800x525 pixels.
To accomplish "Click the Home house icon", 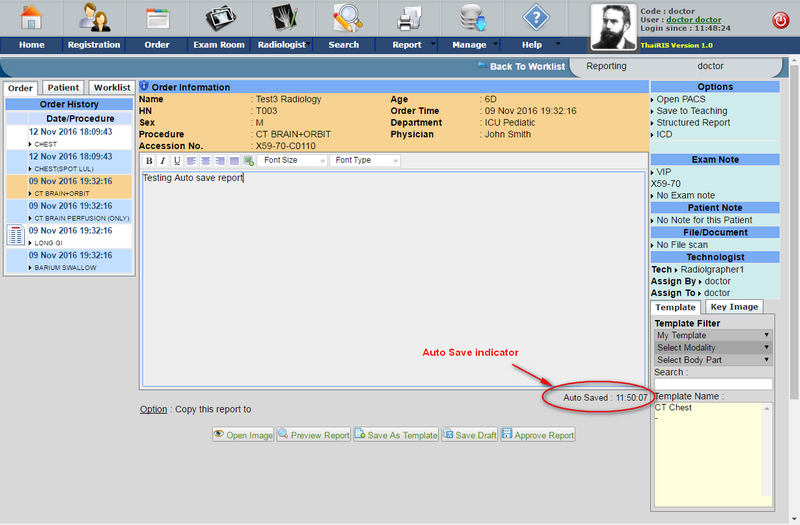I will [31, 18].
